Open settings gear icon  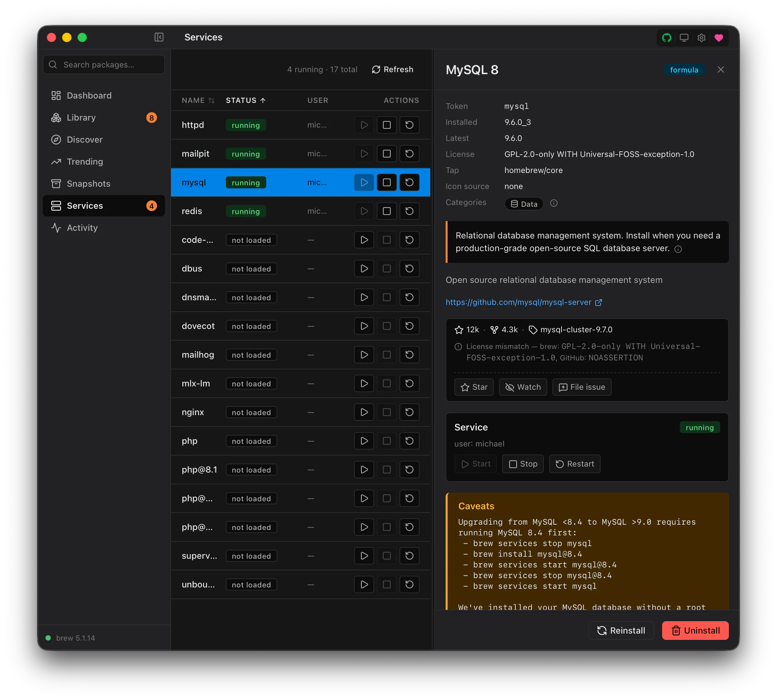701,38
